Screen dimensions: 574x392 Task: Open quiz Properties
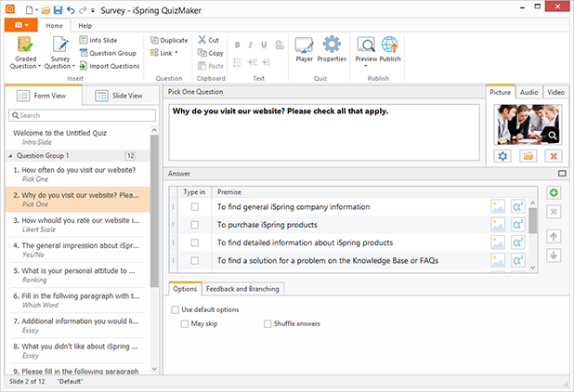332,49
